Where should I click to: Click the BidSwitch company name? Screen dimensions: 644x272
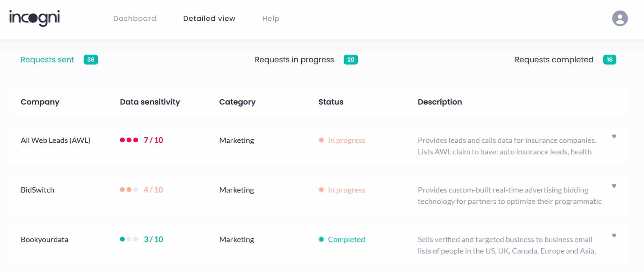(x=38, y=190)
